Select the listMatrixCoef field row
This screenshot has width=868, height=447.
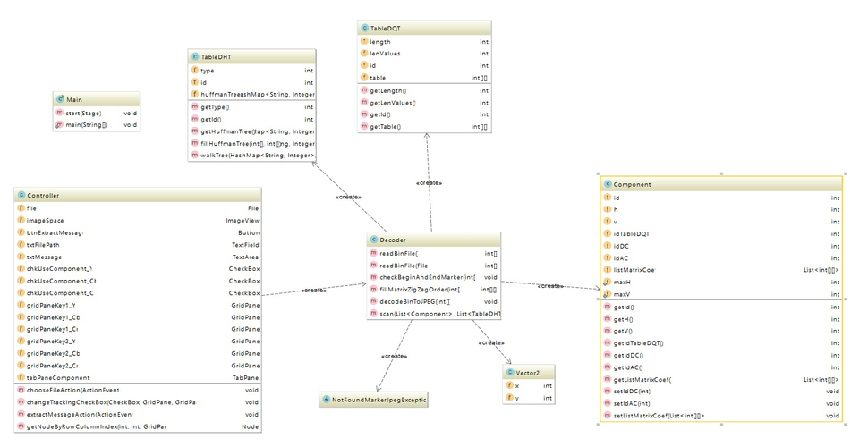(x=722, y=270)
